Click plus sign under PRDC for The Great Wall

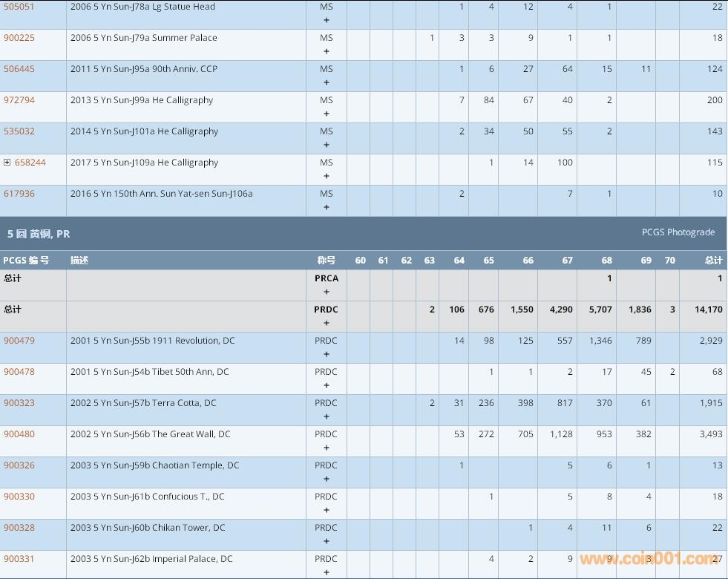[327, 448]
